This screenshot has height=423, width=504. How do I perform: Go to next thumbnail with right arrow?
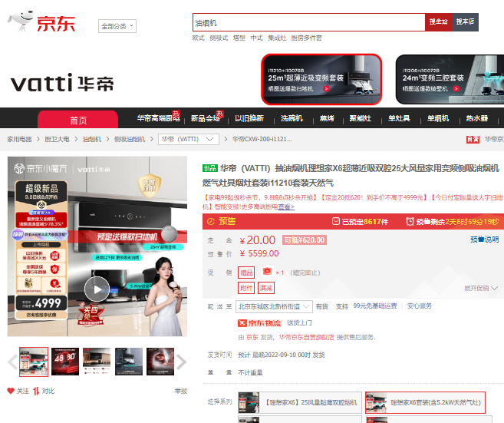[181, 362]
